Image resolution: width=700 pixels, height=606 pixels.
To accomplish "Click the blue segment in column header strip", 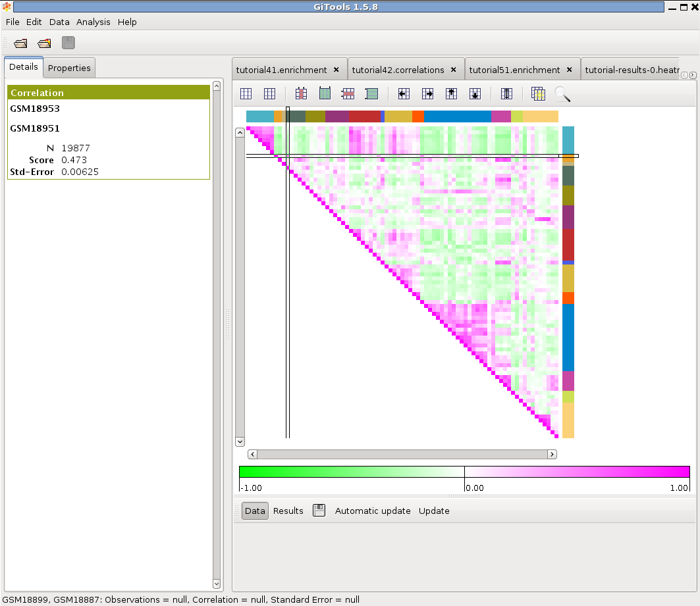I will (x=457, y=116).
